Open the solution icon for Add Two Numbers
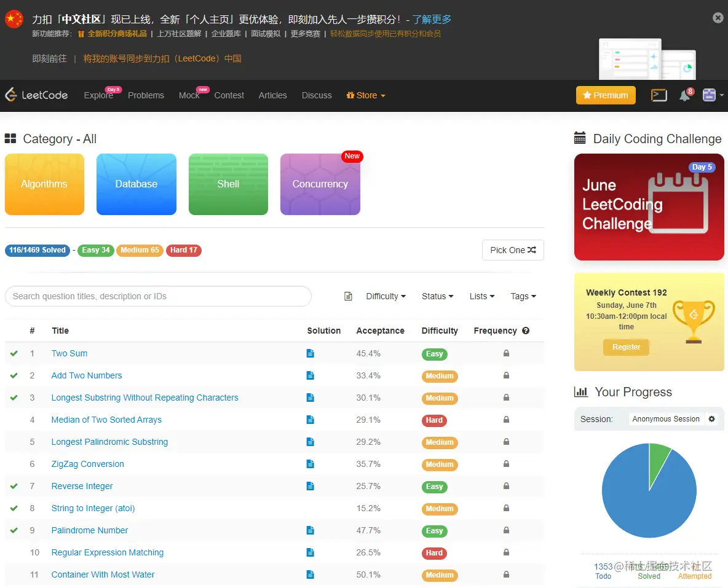The image size is (728, 588). (x=310, y=375)
